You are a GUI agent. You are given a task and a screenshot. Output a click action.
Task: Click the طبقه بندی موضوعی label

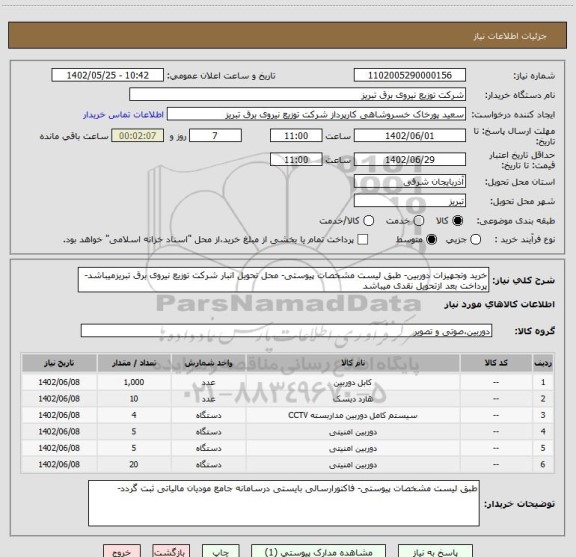(516, 221)
